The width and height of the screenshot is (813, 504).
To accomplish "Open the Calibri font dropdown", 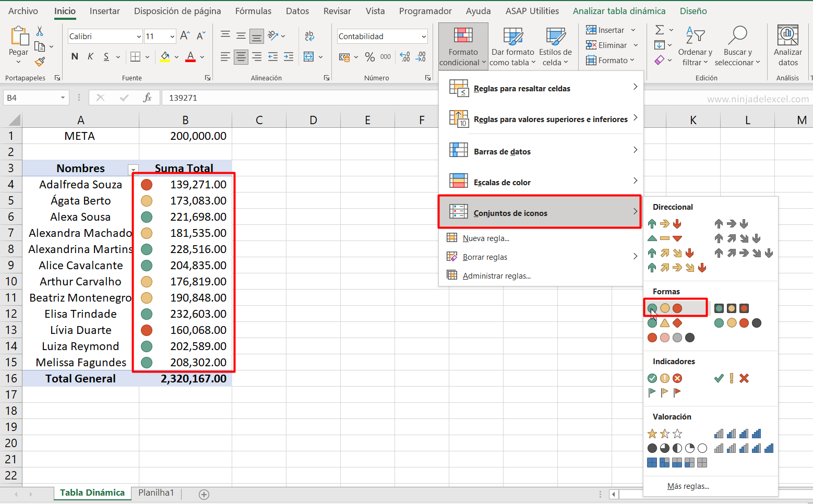I will (138, 36).
